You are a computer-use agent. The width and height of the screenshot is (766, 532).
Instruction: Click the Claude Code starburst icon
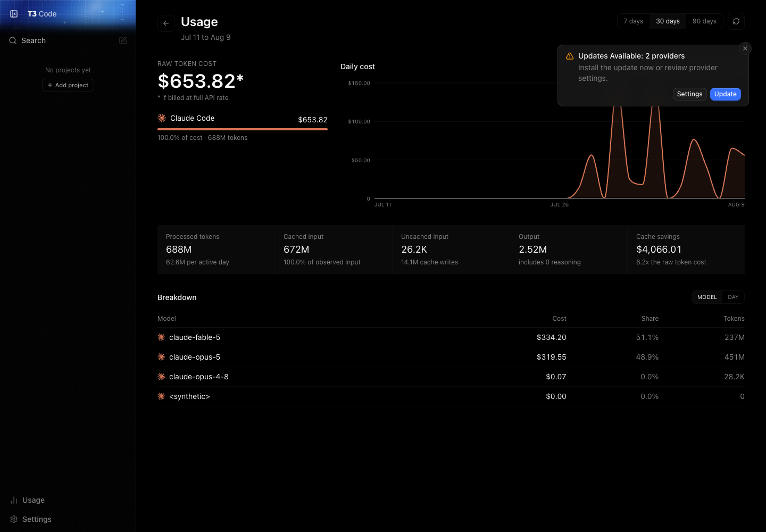162,118
